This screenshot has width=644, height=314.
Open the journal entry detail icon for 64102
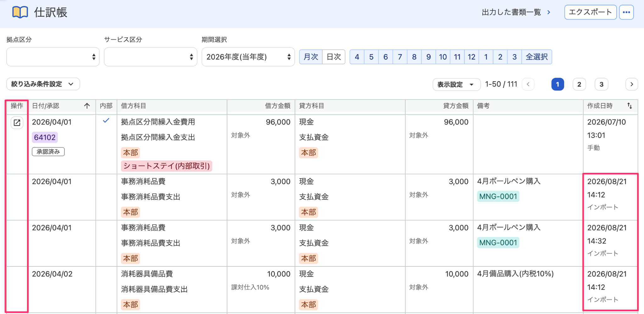[17, 123]
